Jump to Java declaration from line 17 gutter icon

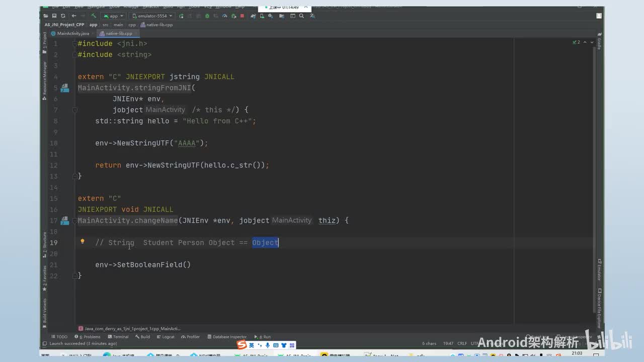[65, 220]
